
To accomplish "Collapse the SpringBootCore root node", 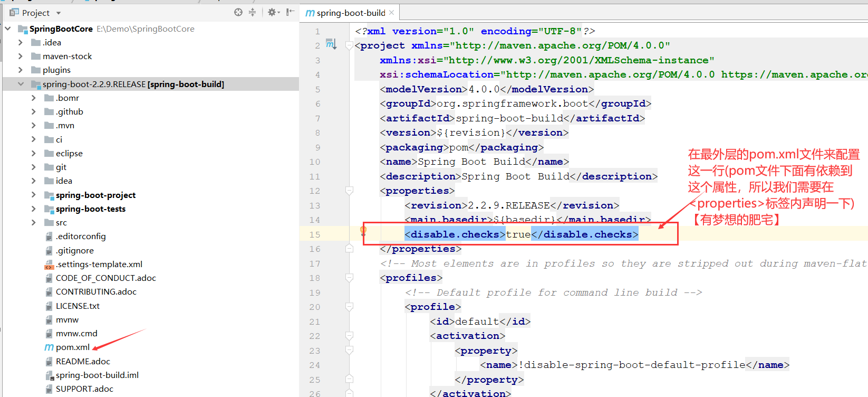I will 8,29.
